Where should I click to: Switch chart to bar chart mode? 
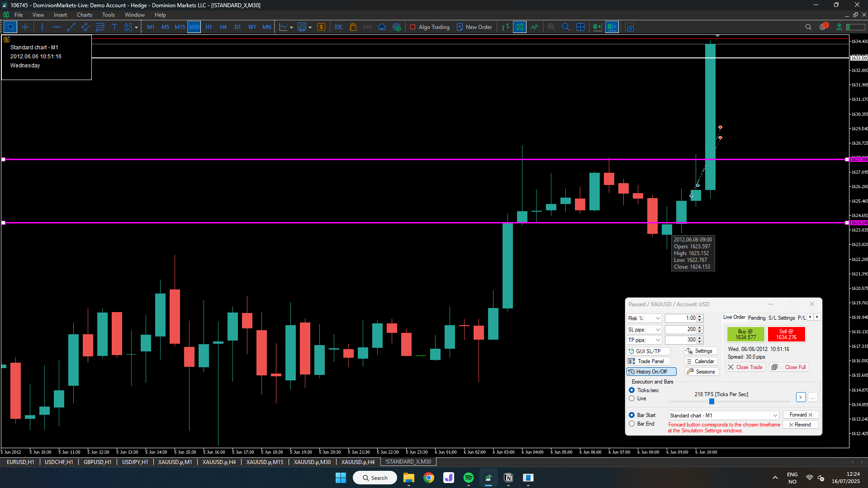pyautogui.click(x=505, y=27)
